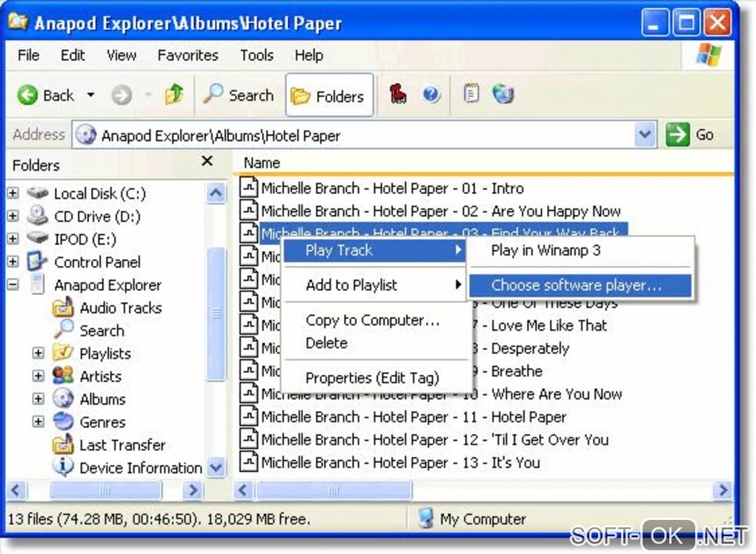
Task: Select the Genres icon
Action: 63,421
